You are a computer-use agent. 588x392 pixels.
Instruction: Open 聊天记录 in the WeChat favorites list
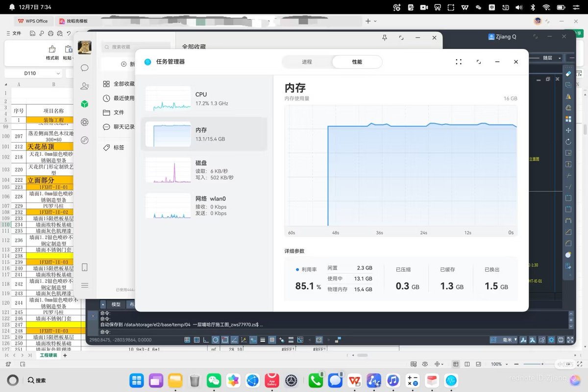[119, 126]
